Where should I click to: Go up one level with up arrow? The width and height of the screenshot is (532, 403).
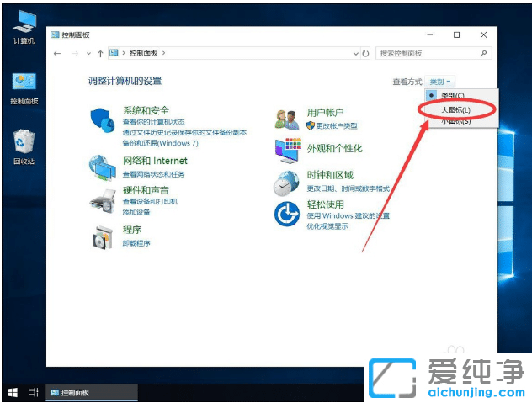tap(100, 54)
